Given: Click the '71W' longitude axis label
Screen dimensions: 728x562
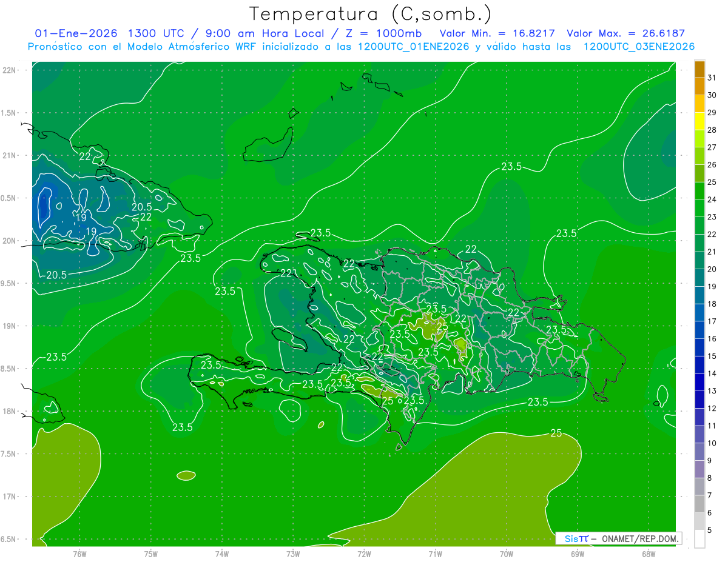Looking at the screenshot, I should (435, 554).
